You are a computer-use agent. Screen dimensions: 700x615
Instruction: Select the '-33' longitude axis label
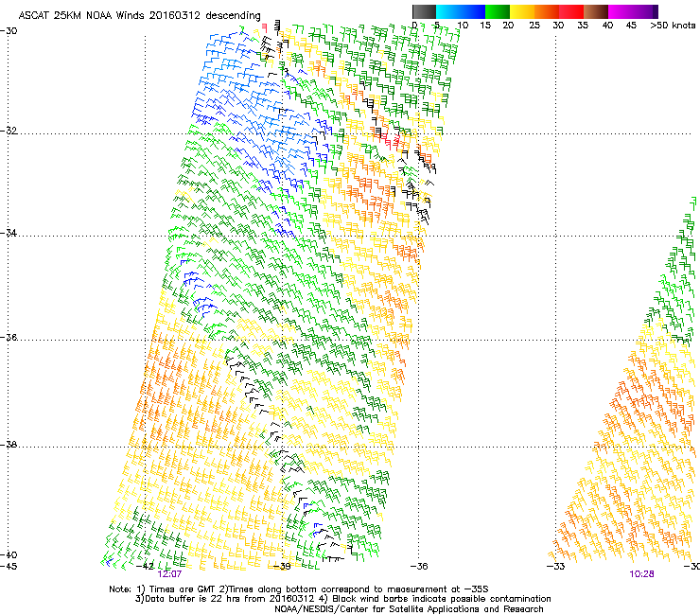556,567
